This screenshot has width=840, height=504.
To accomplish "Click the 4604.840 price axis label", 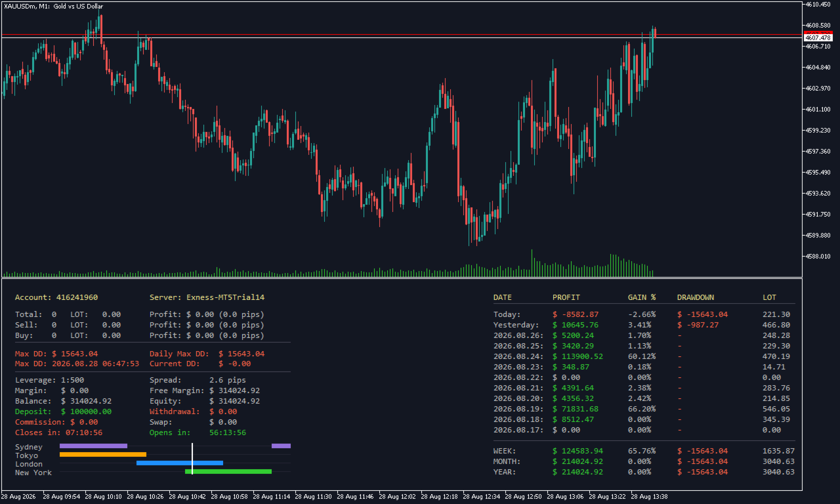I will (x=818, y=68).
